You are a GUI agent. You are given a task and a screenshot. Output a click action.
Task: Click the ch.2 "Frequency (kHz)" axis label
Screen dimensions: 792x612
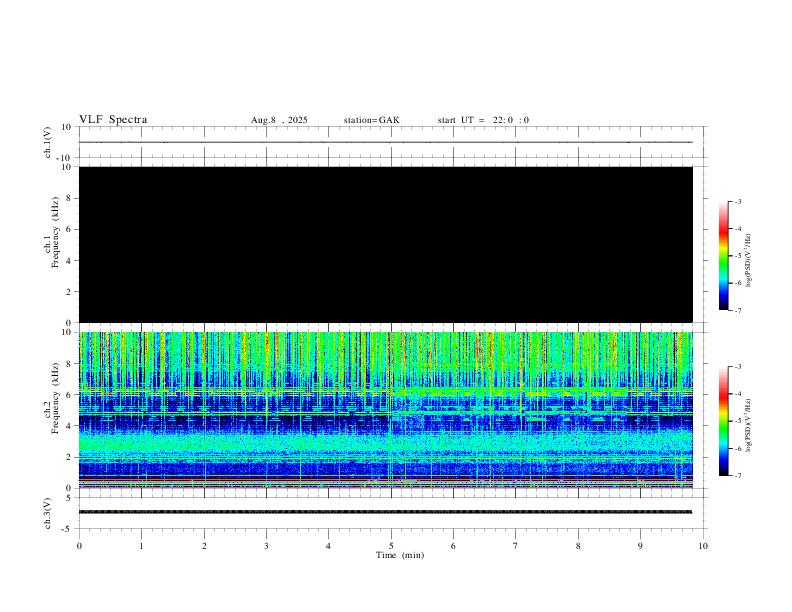tap(55, 398)
